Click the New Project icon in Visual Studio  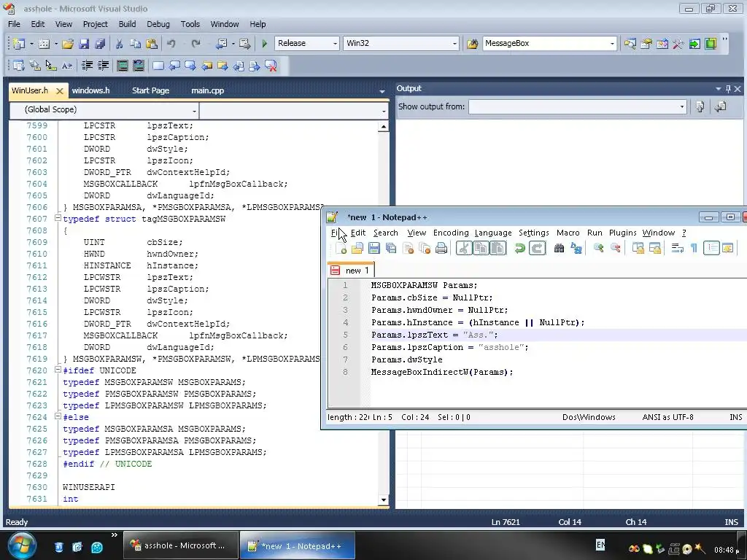click(x=19, y=43)
